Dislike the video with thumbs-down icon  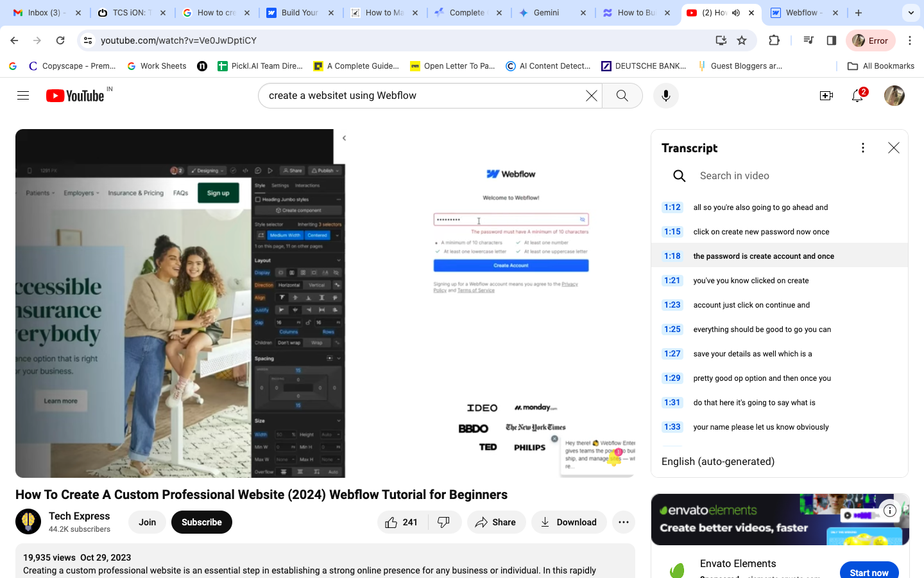tap(445, 522)
